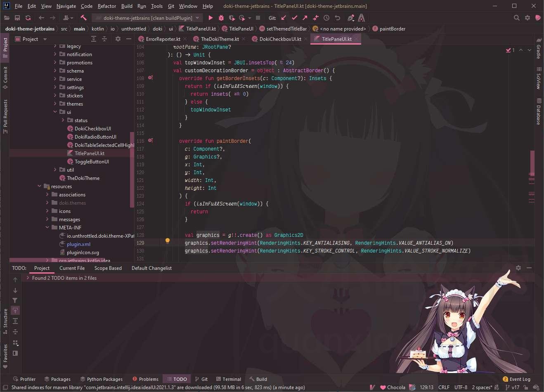Click Run with Coverage icon
The height and width of the screenshot is (392, 544).
232,18
